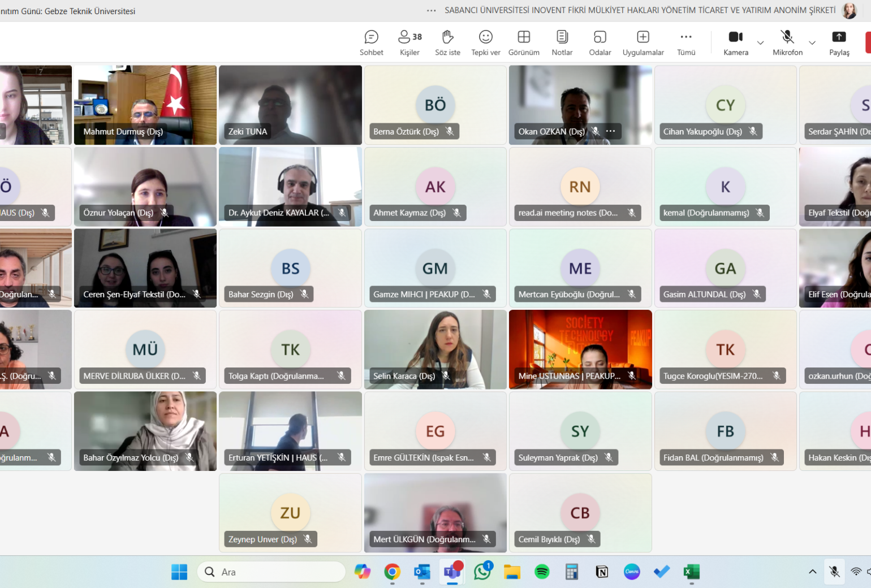Click muted mic icon on Bahar Özyılmaz Yolcu tile

(x=189, y=457)
